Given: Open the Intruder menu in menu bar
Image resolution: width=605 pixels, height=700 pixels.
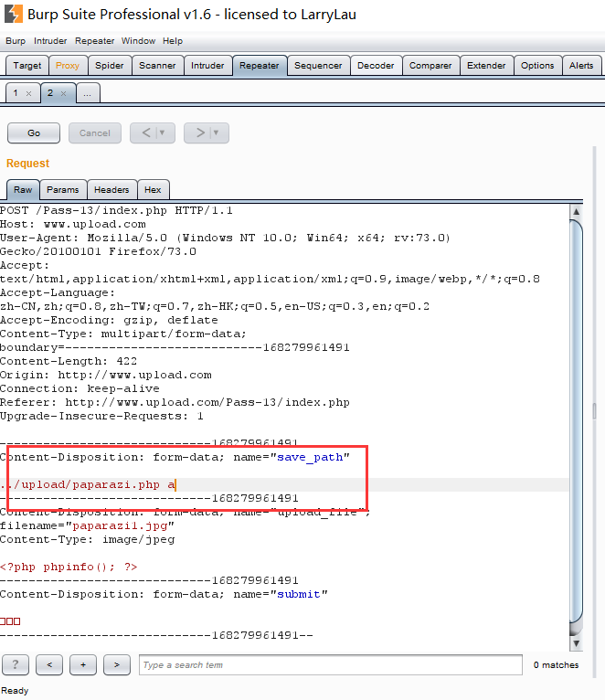Looking at the screenshot, I should coord(50,41).
